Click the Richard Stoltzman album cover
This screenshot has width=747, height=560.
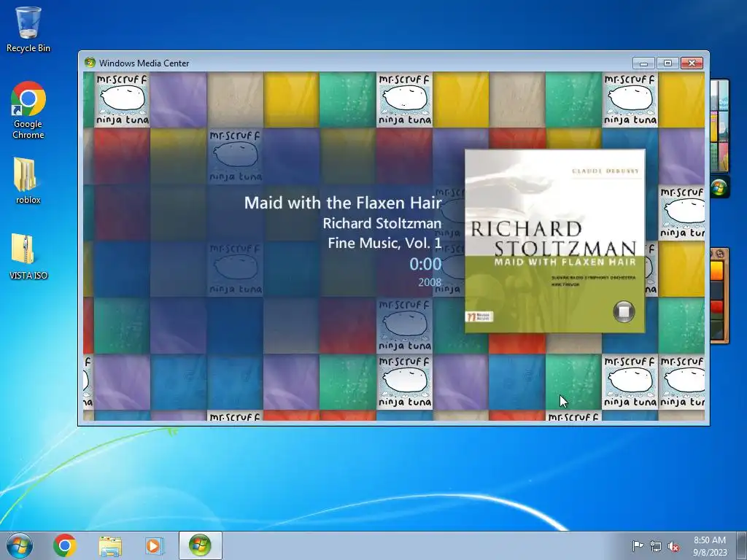(x=555, y=241)
